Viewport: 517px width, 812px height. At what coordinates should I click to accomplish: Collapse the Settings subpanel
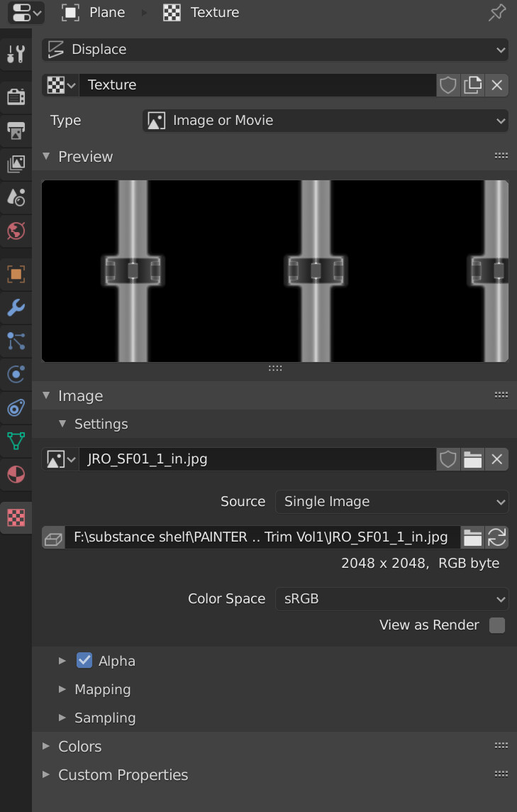point(62,424)
